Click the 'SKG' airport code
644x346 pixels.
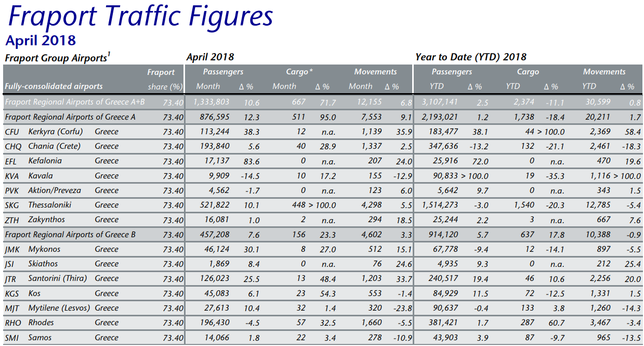click(12, 205)
